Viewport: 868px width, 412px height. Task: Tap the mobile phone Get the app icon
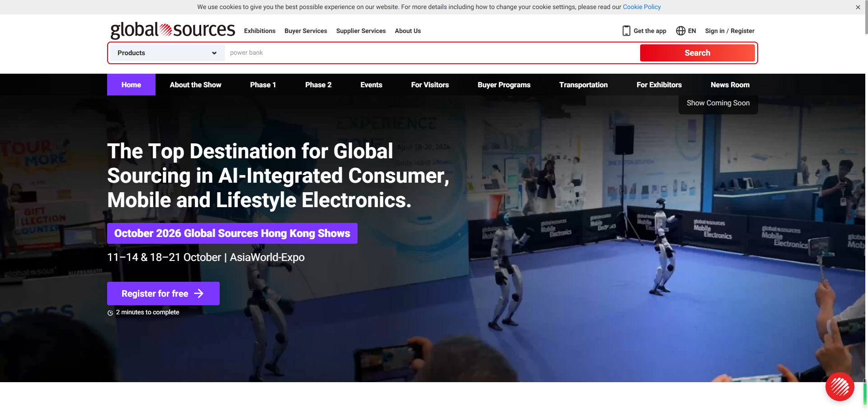(x=626, y=31)
